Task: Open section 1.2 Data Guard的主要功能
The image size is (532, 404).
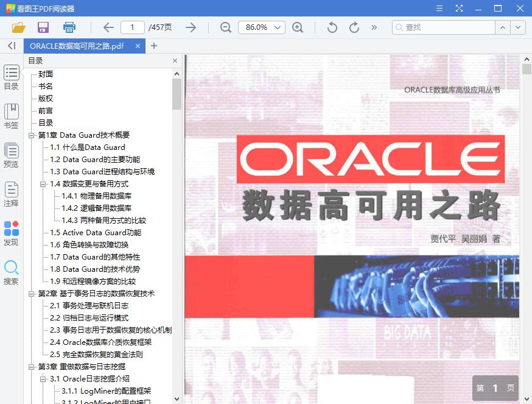Action: (x=95, y=160)
